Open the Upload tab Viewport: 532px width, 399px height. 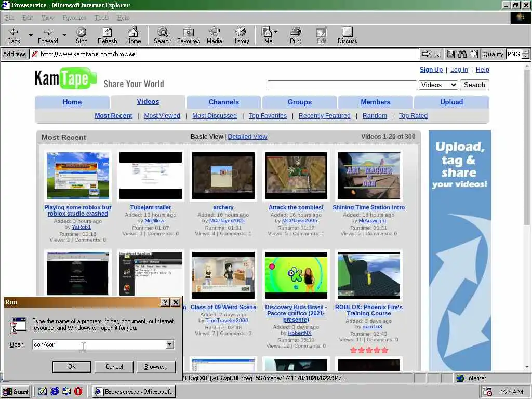click(x=451, y=102)
